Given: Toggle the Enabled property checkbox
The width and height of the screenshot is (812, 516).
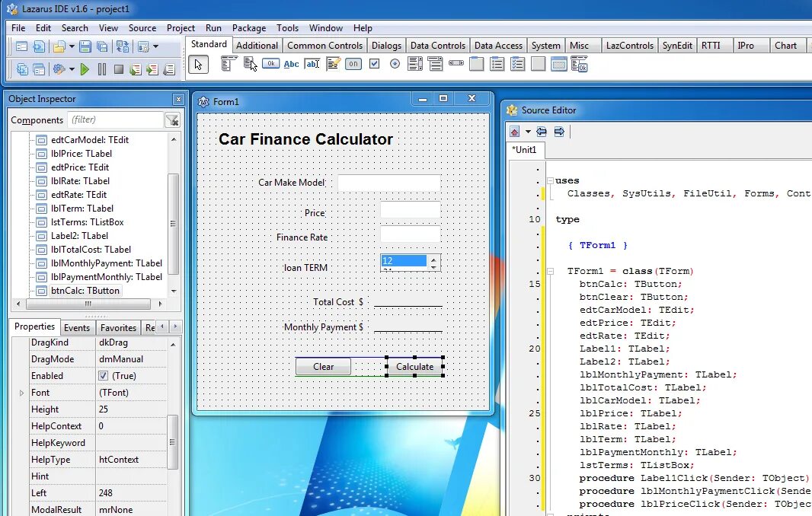Looking at the screenshot, I should tap(103, 376).
